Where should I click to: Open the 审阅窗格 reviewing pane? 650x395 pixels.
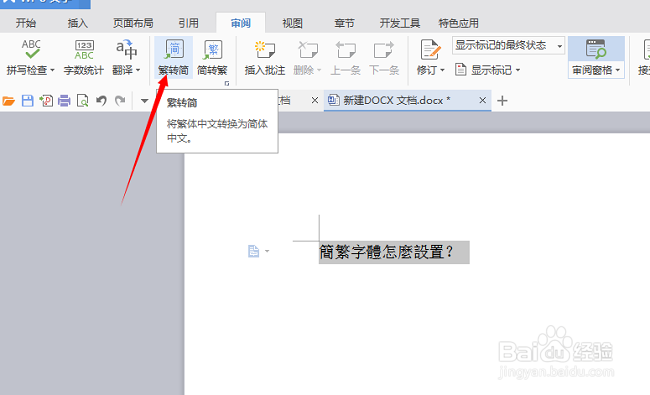point(596,57)
